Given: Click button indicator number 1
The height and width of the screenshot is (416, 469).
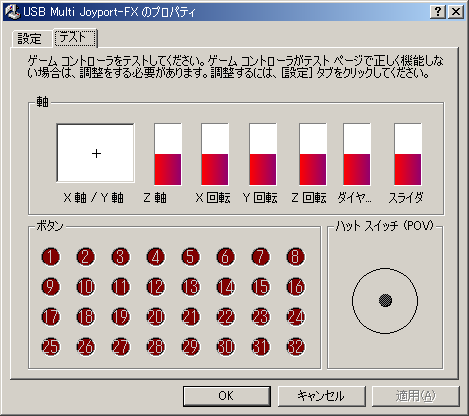Looking at the screenshot, I should (x=51, y=257).
